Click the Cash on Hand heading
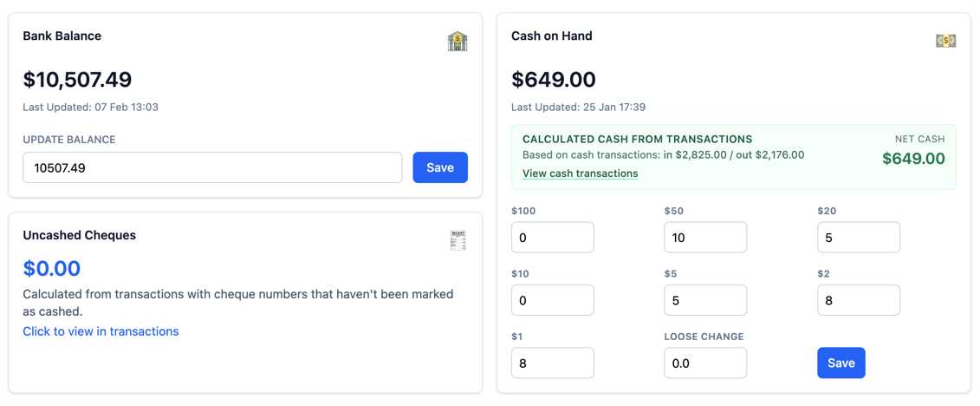The width and height of the screenshot is (980, 406). (552, 36)
